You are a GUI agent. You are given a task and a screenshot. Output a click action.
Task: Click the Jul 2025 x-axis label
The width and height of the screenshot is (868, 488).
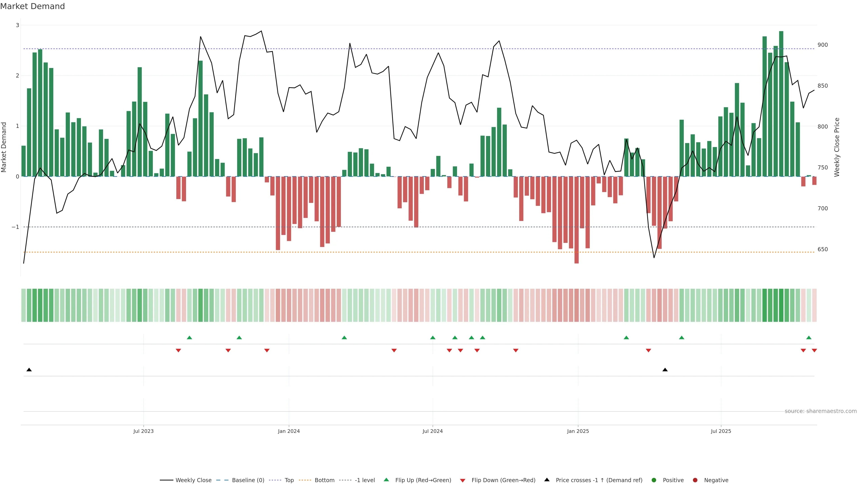click(x=721, y=431)
